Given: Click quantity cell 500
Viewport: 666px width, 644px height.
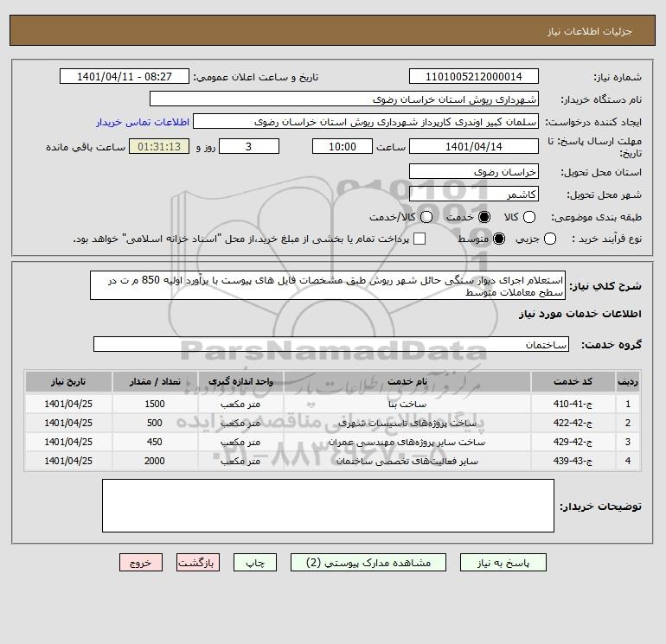Looking at the screenshot, I should 155,423.
